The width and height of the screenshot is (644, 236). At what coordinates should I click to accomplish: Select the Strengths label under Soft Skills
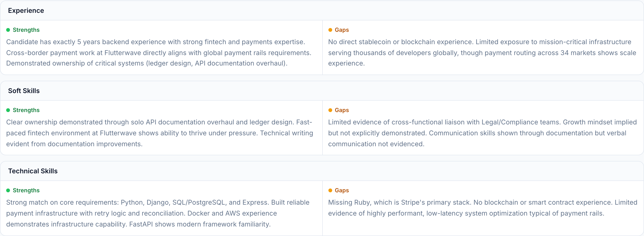pos(26,110)
